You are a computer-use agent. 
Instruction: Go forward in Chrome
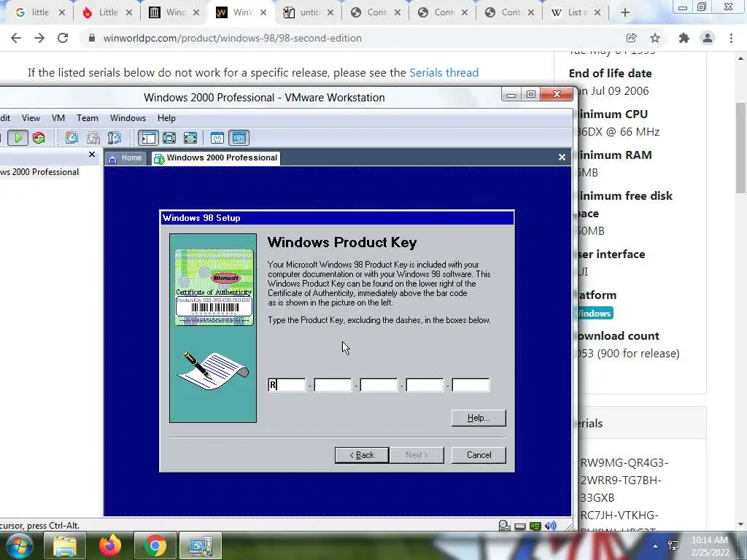pos(39,38)
